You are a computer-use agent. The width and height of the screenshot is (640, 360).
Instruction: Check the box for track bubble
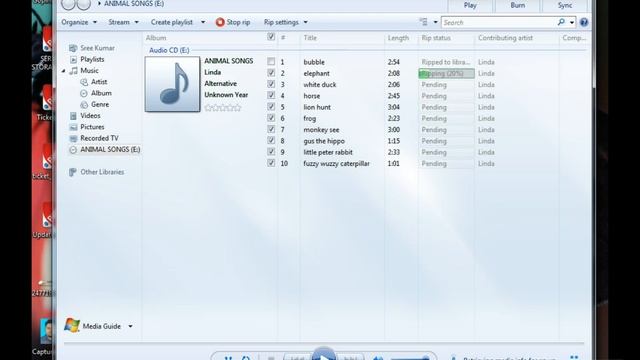click(271, 61)
